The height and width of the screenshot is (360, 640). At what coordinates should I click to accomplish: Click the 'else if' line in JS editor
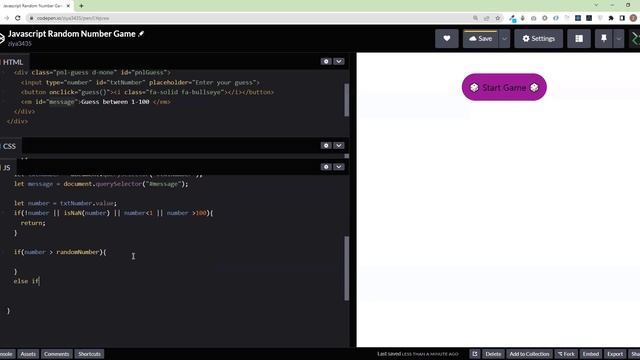(x=27, y=281)
